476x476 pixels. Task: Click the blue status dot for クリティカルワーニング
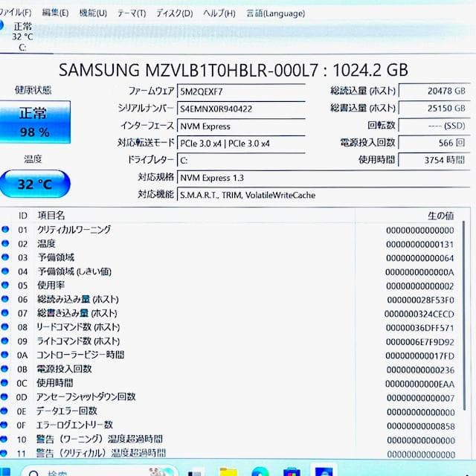pyautogui.click(x=6, y=230)
